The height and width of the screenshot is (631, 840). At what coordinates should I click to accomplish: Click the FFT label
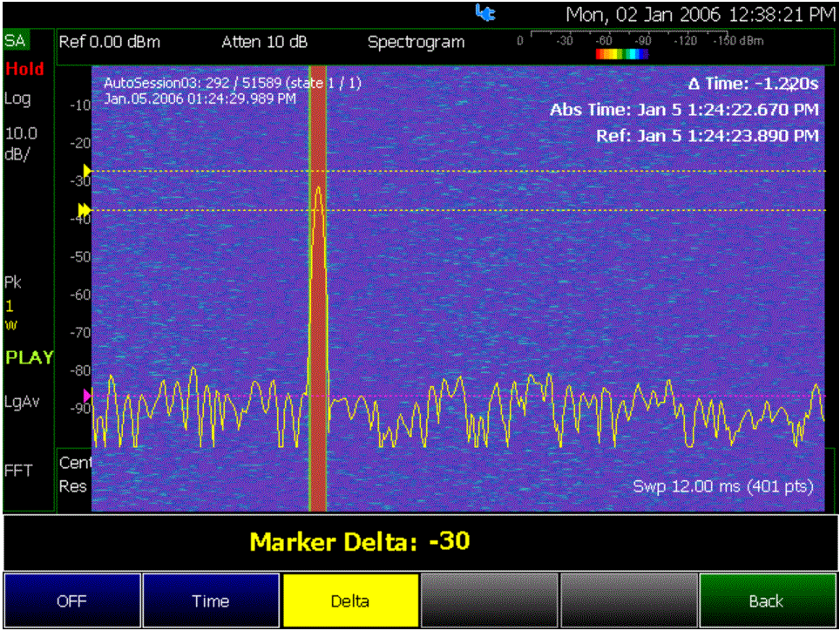(x=19, y=471)
